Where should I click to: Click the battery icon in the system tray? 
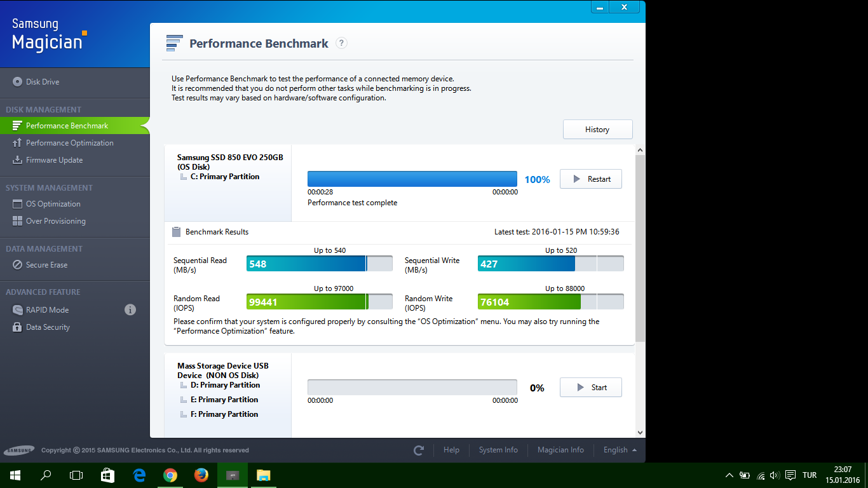pyautogui.click(x=745, y=475)
